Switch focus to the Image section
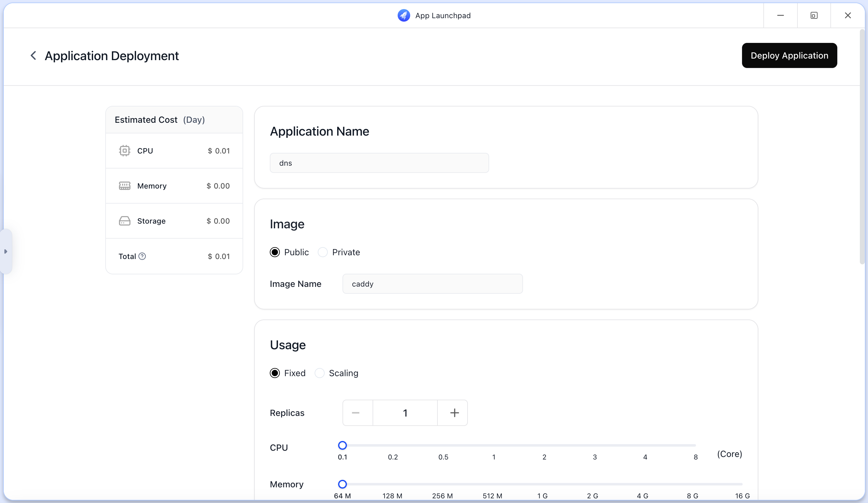The width and height of the screenshot is (868, 503). click(287, 224)
